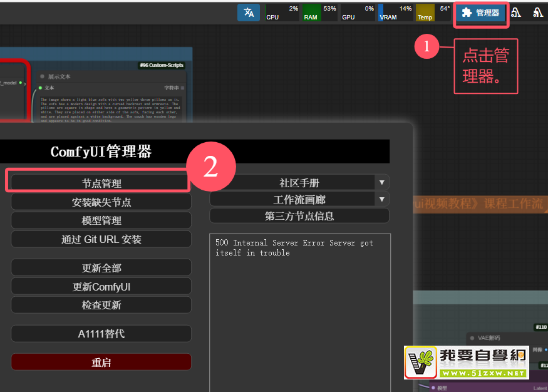Image resolution: width=548 pixels, height=392 pixels.
Task: Click the translation language icon
Action: point(249,13)
